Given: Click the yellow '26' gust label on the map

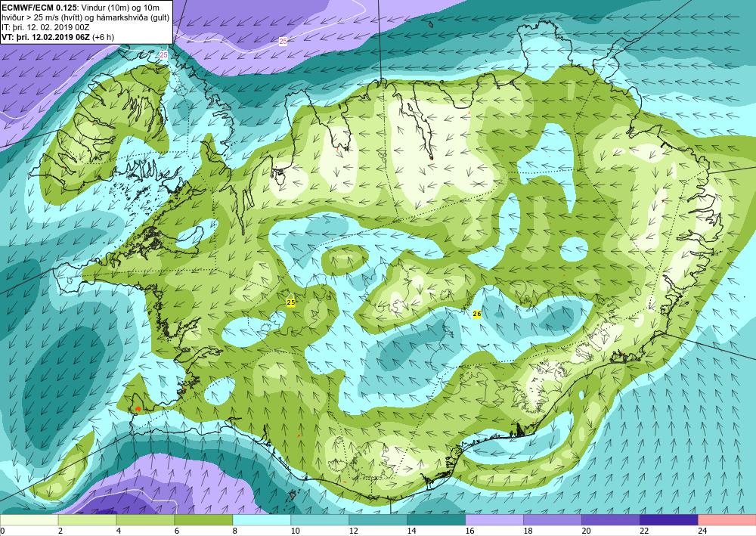Looking at the screenshot, I should click(477, 314).
